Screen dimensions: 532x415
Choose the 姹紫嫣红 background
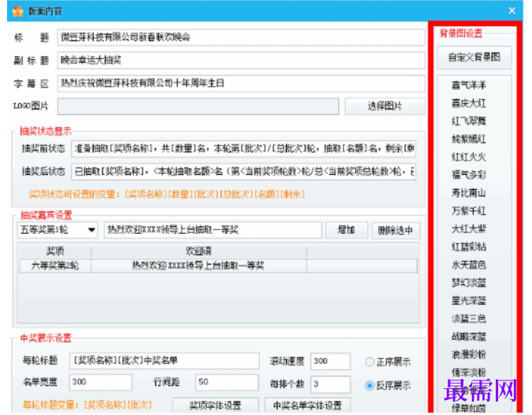coord(469,139)
